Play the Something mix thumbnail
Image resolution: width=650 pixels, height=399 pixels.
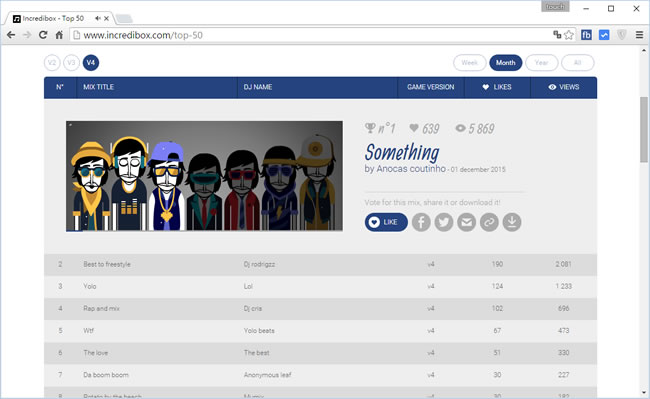[x=204, y=176]
